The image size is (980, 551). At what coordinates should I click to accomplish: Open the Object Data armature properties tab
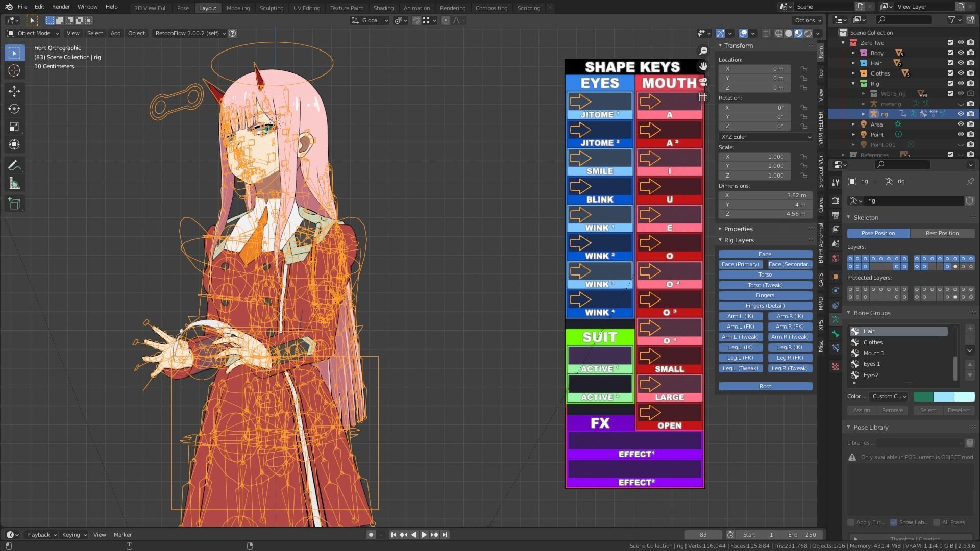[836, 319]
